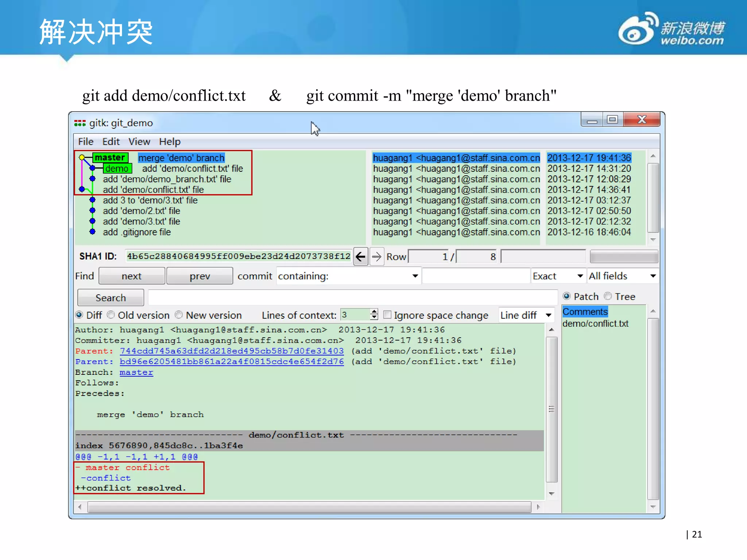Click the SHA1 ID input field

coord(239,256)
